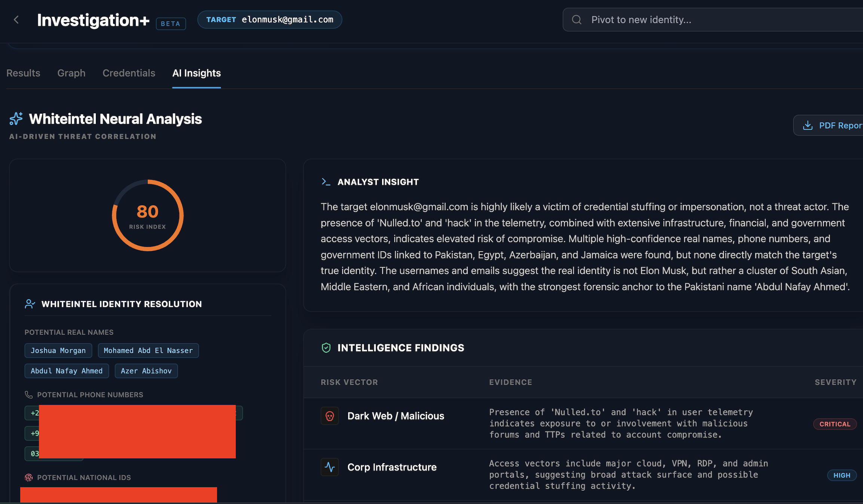Download the PDF Report
The width and height of the screenshot is (863, 504).
(x=838, y=126)
